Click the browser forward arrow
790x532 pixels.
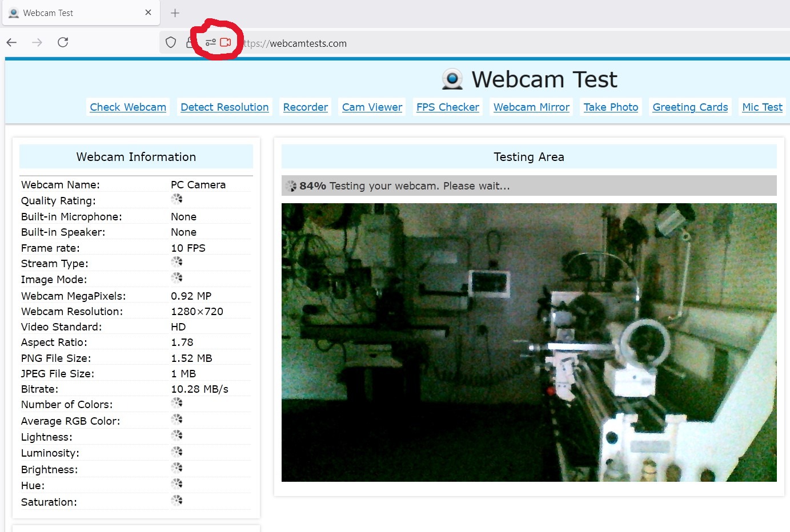[x=37, y=42]
